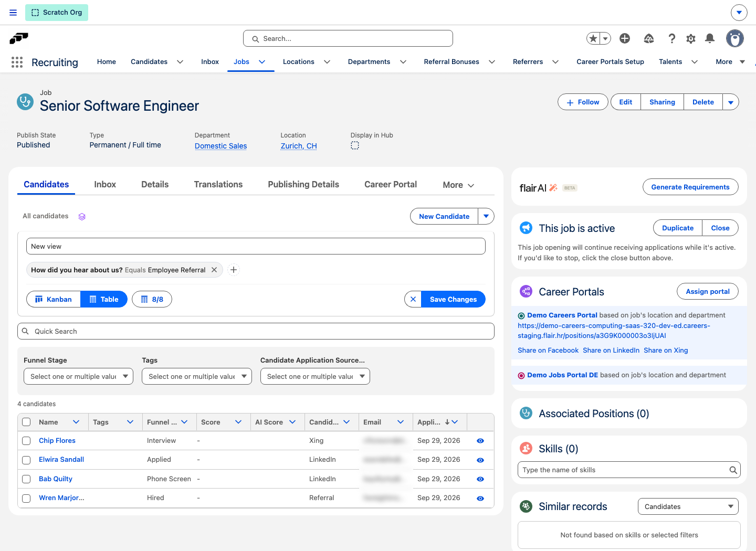The width and height of the screenshot is (756, 551).
Task: Click the flair logo in the header
Action: (x=19, y=38)
